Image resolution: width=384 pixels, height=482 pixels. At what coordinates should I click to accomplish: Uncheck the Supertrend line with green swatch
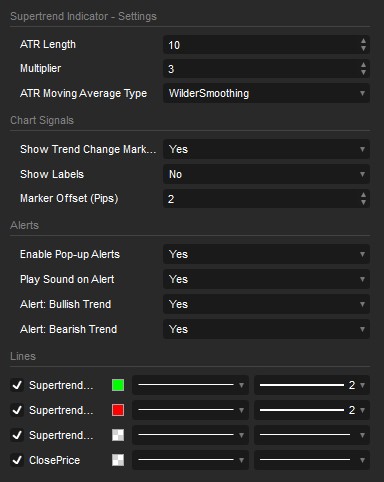[x=17, y=385]
